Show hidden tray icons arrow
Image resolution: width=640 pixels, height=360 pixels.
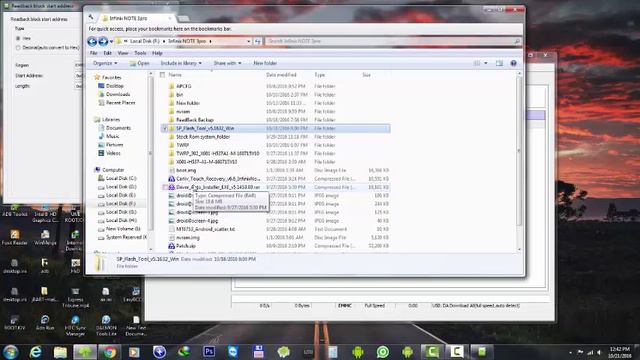pyautogui.click(x=570, y=352)
